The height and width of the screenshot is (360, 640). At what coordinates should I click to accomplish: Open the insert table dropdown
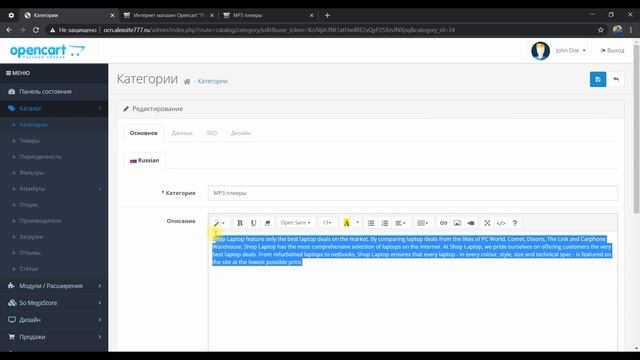422,223
